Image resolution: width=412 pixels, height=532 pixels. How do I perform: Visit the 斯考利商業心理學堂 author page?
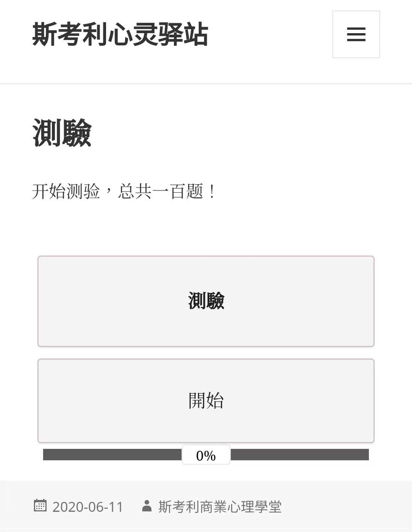coord(220,507)
